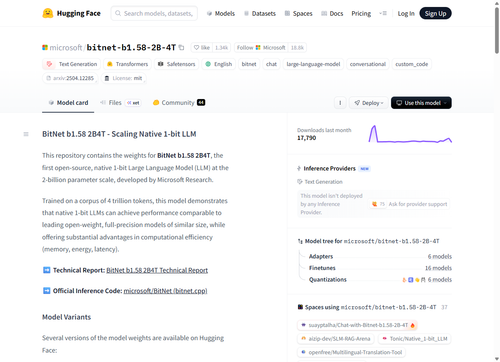This screenshot has width=500, height=362.
Task: Open the table of contents hamburger icon
Action: pos(26,134)
